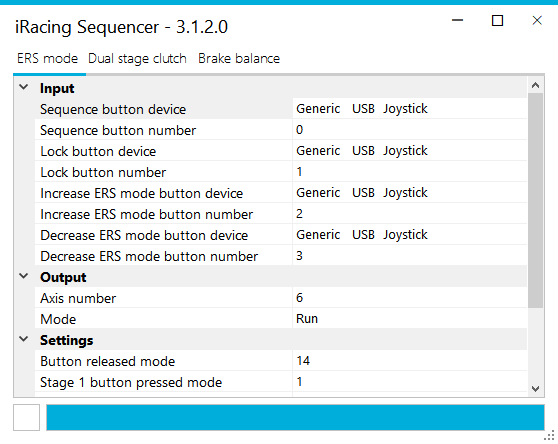This screenshot has width=558, height=444.
Task: Click the Input category header
Action: [57, 88]
